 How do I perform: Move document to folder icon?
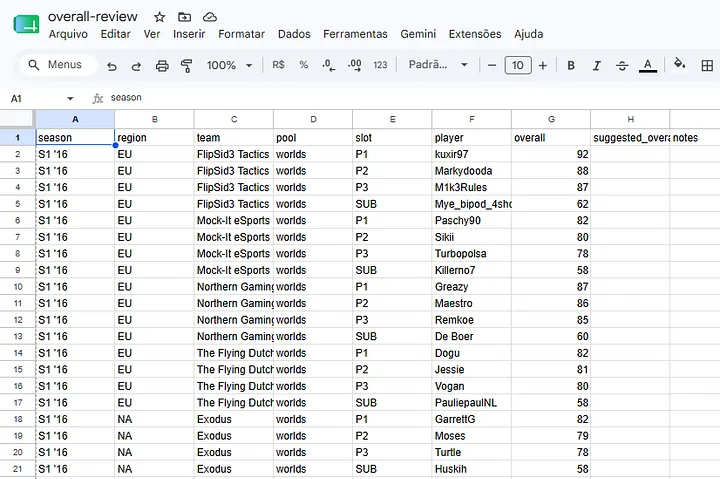(185, 17)
